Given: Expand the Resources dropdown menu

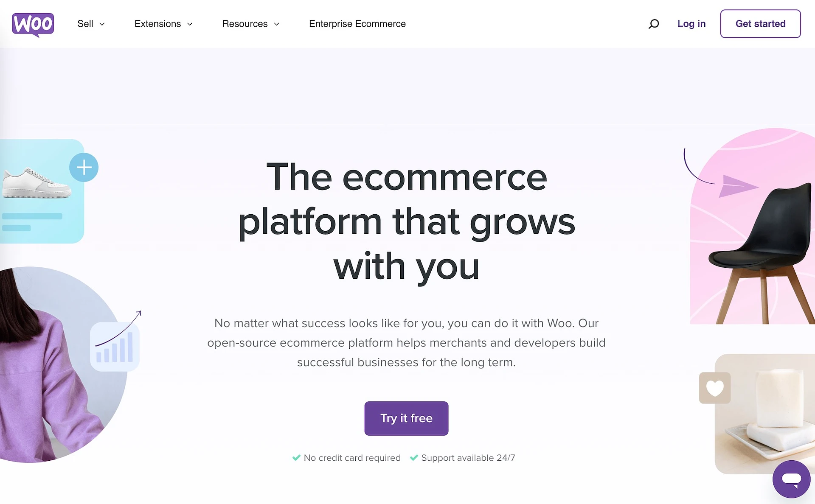Looking at the screenshot, I should (250, 24).
